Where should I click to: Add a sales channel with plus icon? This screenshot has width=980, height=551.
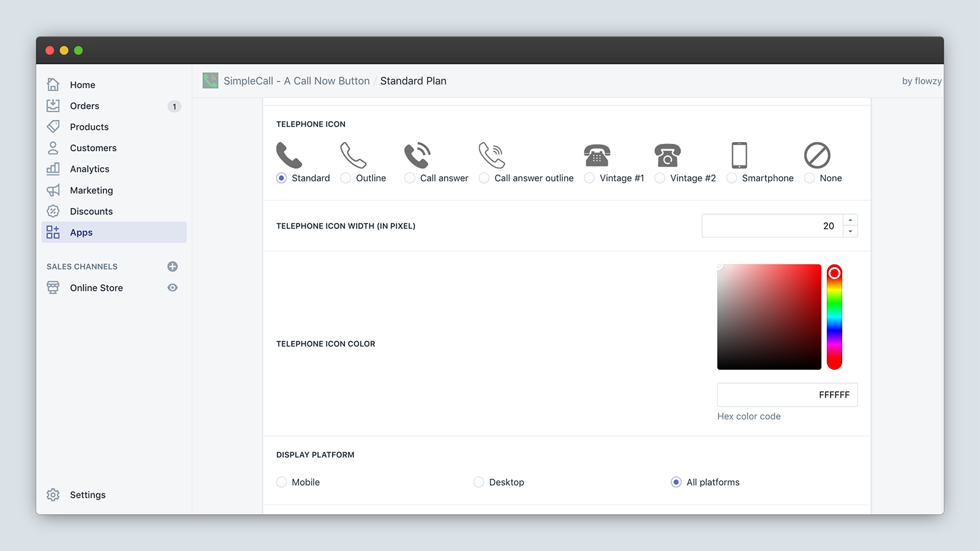173,266
